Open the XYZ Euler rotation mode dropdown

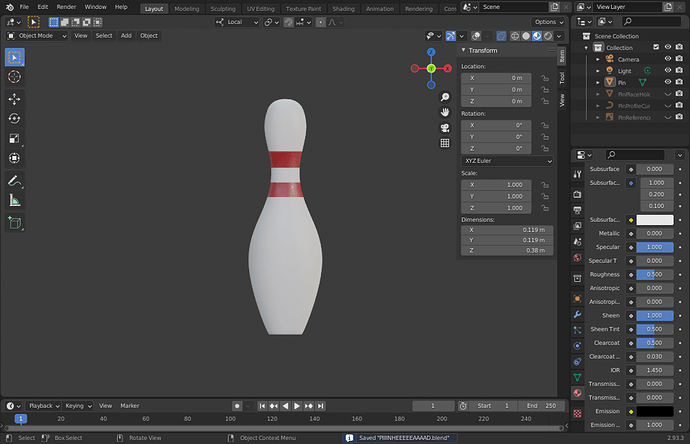coord(507,160)
